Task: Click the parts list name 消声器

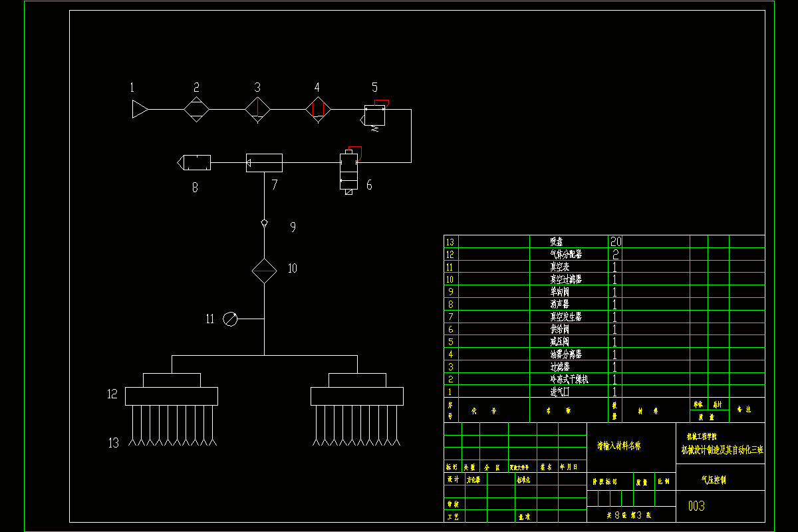Action: (559, 304)
